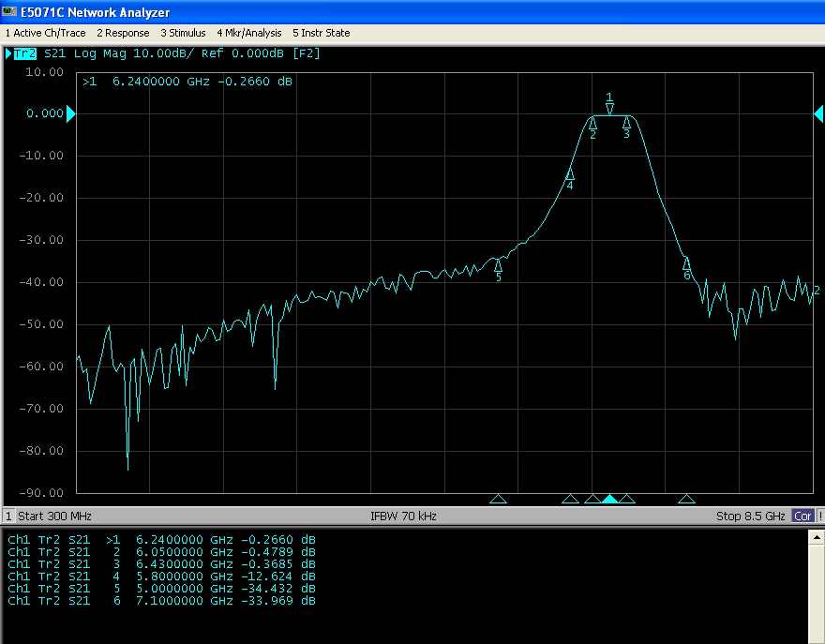Toggle the Cor correction status indicator
Image resolution: width=825 pixels, height=644 pixels.
[802, 517]
